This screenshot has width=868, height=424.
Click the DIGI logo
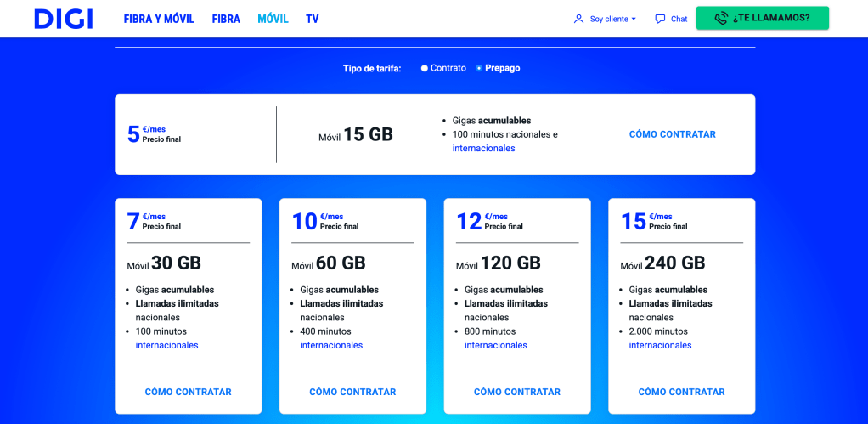click(64, 19)
